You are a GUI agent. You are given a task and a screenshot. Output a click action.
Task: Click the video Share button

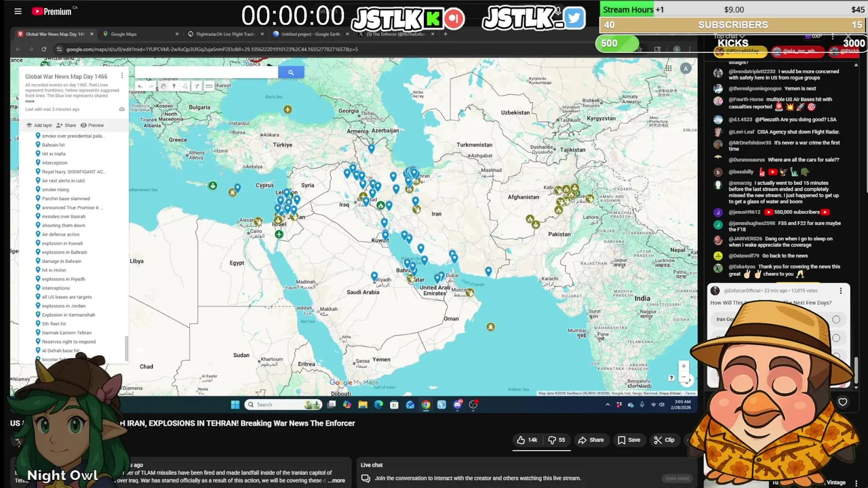(x=591, y=440)
